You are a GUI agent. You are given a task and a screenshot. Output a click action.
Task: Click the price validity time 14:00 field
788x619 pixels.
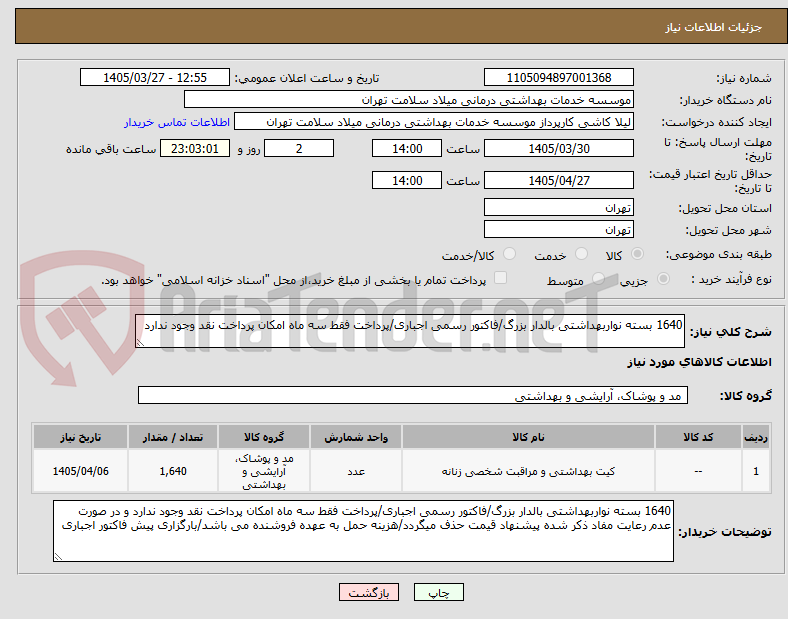(407, 180)
